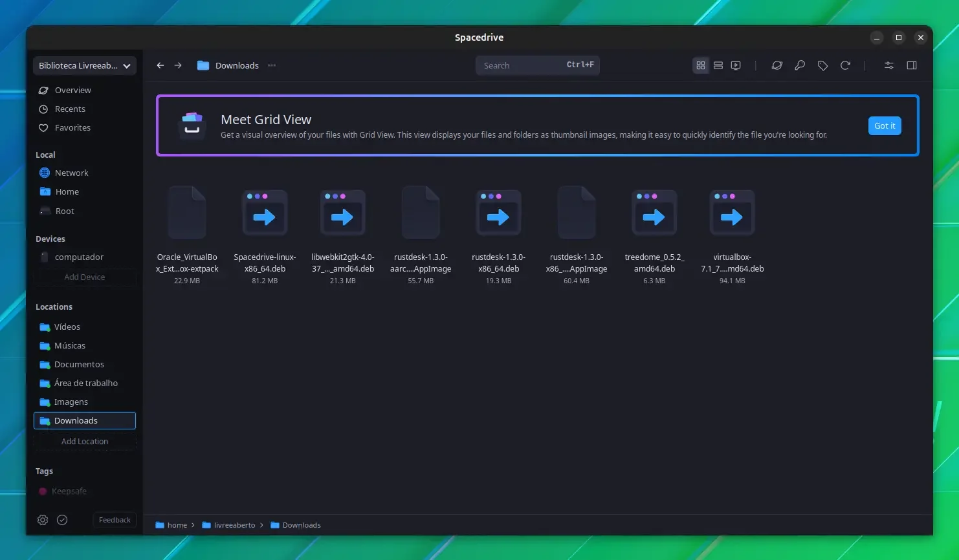Screen dimensions: 959x560
Task: Click the reload refresh icon
Action: point(845,65)
